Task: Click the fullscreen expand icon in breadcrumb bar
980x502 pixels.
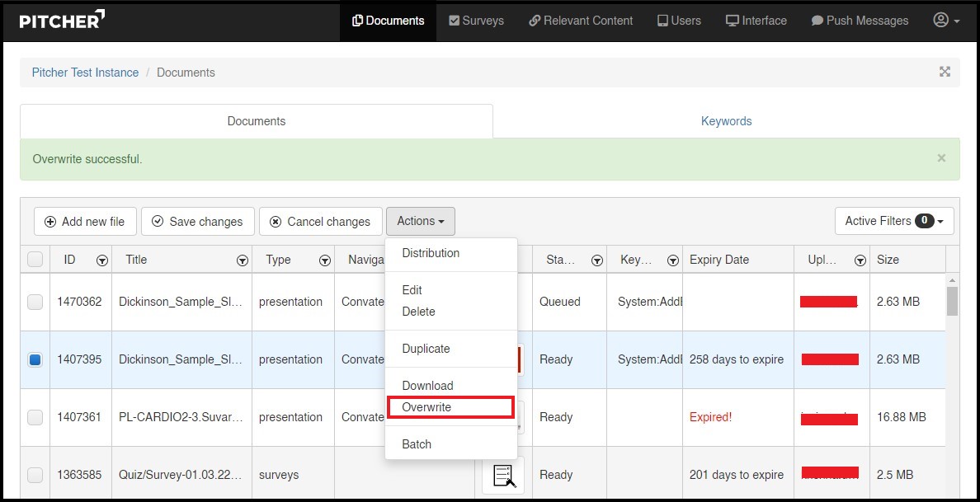Action: click(945, 72)
